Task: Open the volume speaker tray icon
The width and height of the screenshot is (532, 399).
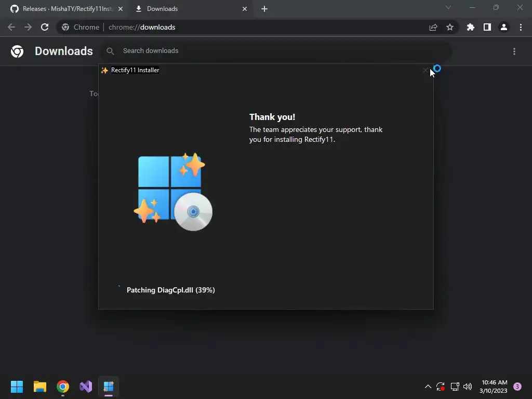Action: click(468, 387)
